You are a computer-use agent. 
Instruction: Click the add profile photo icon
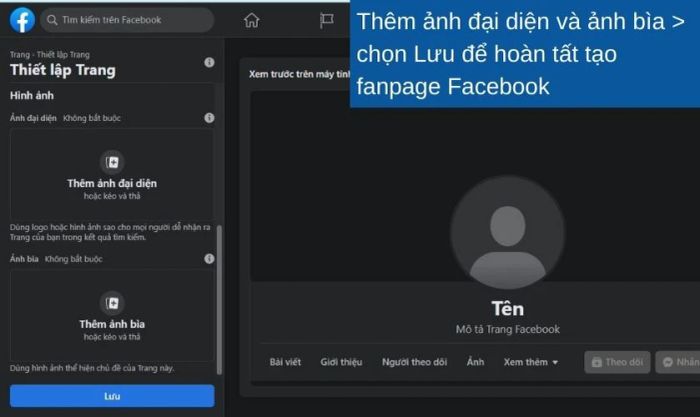tap(112, 162)
